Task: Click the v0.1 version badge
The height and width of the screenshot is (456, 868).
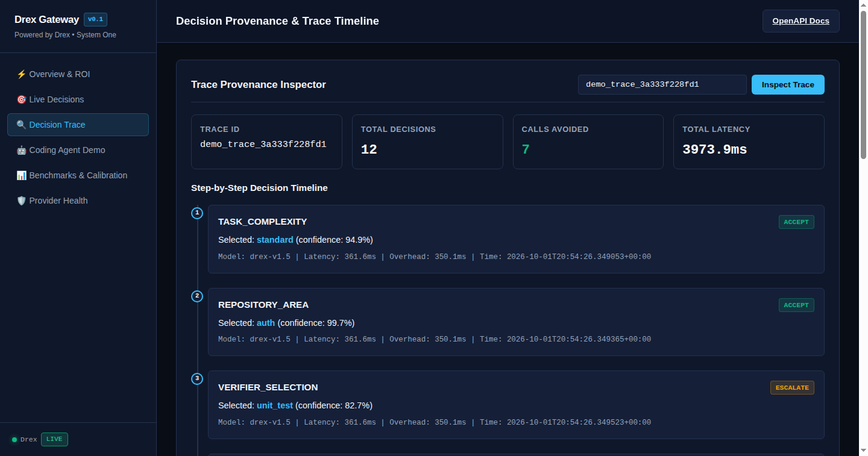Action: pos(95,19)
